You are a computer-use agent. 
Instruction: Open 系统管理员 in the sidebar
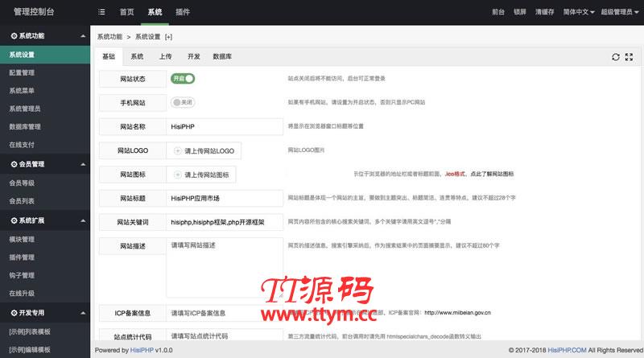(x=45, y=109)
